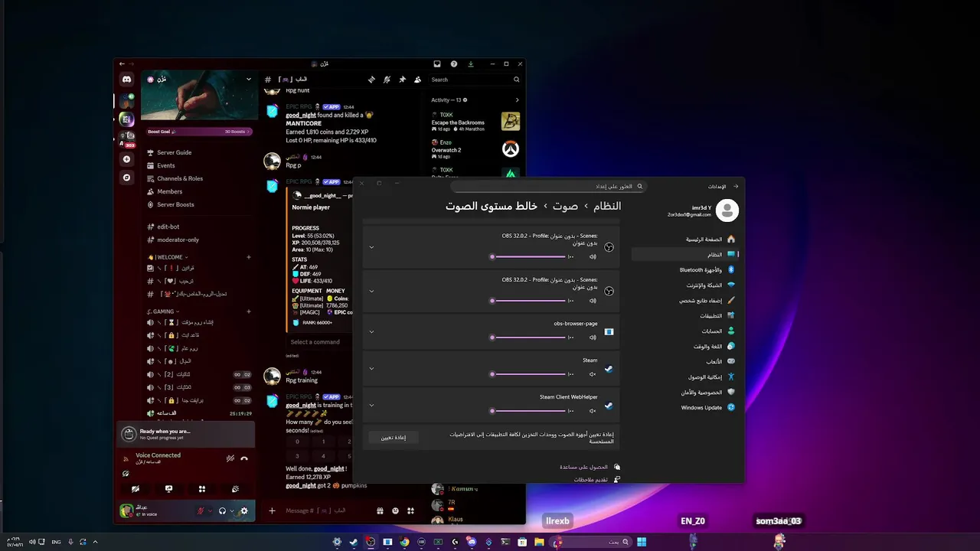Select Windows Update in Settings sidebar
The height and width of the screenshot is (551, 980).
(x=686, y=407)
